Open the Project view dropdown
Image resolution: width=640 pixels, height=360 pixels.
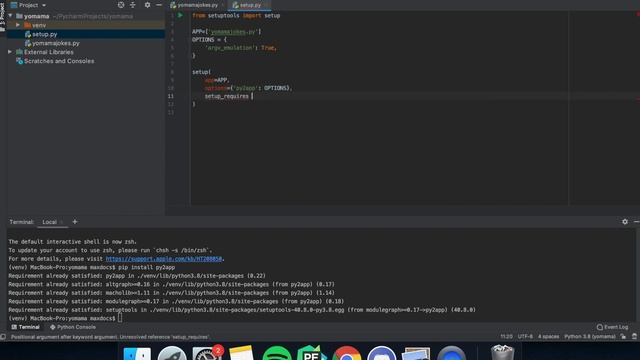pos(29,5)
